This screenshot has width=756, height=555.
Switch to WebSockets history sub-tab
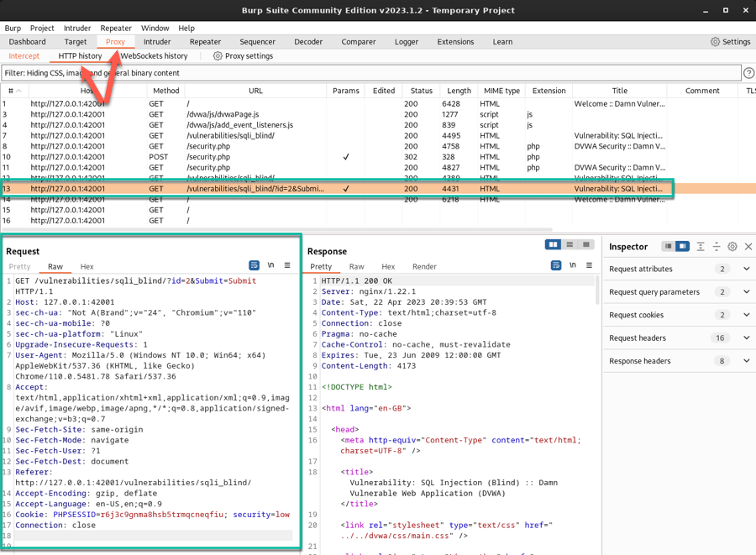(154, 56)
